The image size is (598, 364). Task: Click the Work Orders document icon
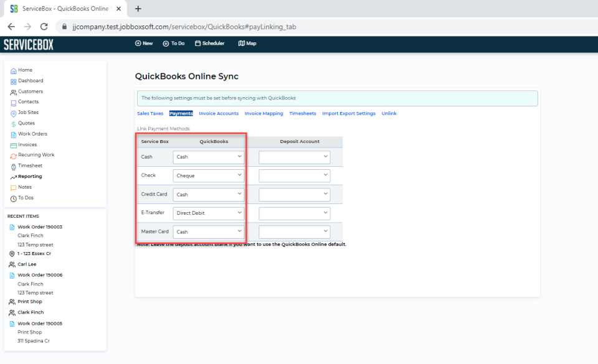13,135
